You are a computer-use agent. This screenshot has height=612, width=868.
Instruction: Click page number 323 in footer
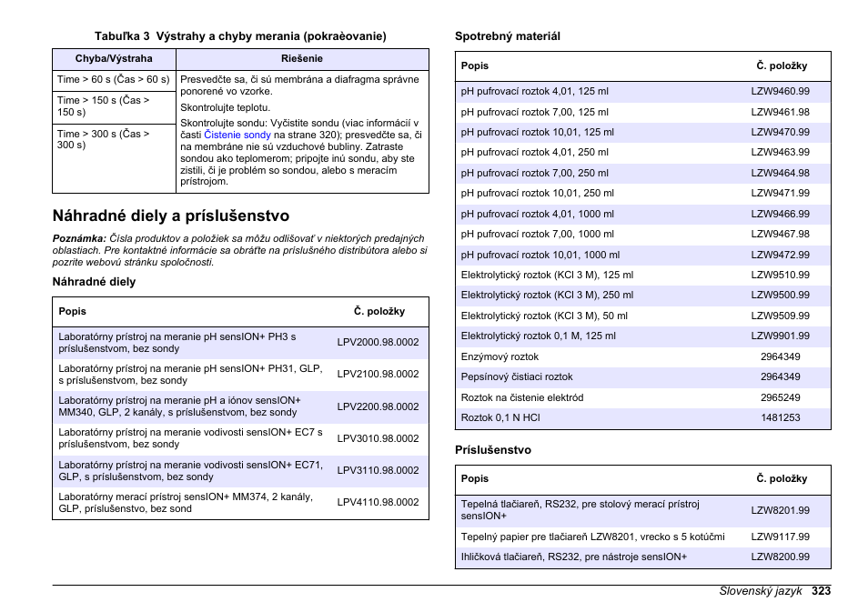(822, 591)
